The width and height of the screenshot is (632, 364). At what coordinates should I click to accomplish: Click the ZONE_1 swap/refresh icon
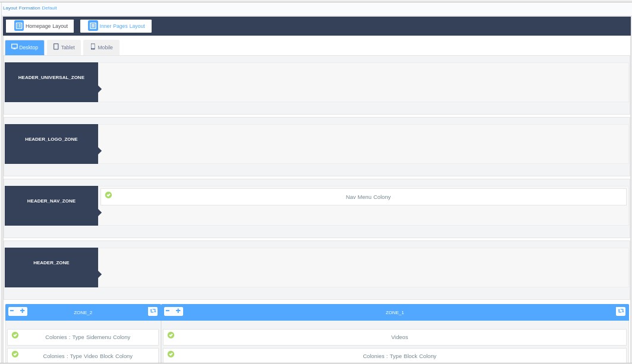pyautogui.click(x=621, y=311)
